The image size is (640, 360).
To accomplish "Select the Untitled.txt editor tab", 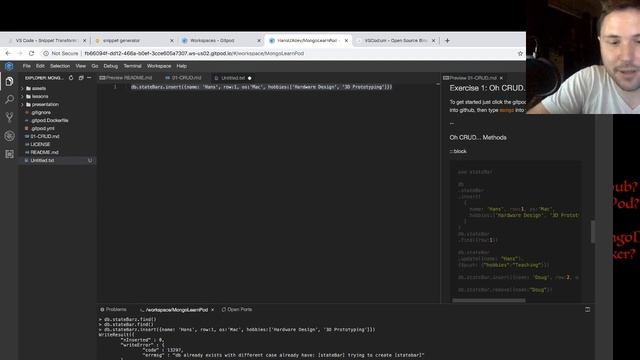I will (233, 78).
